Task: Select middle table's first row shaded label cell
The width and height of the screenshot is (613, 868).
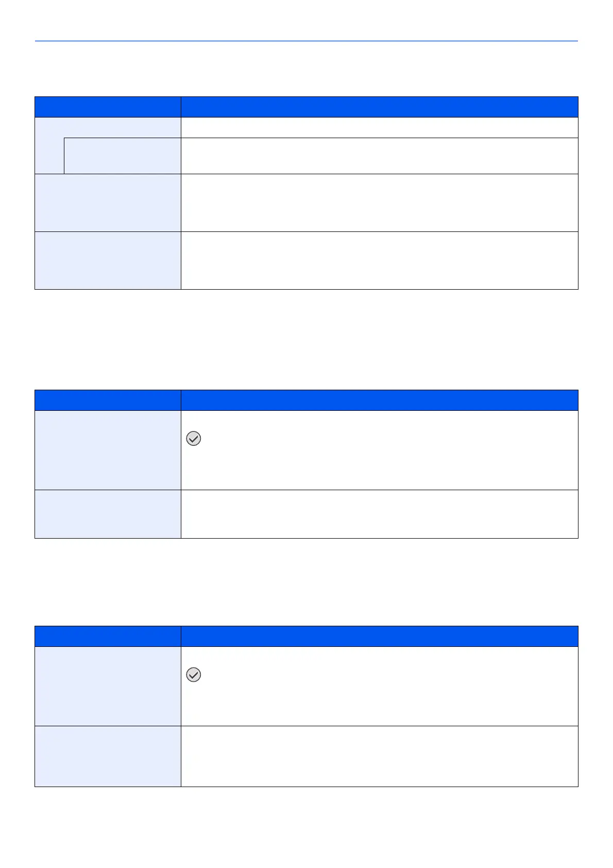Action: [108, 450]
